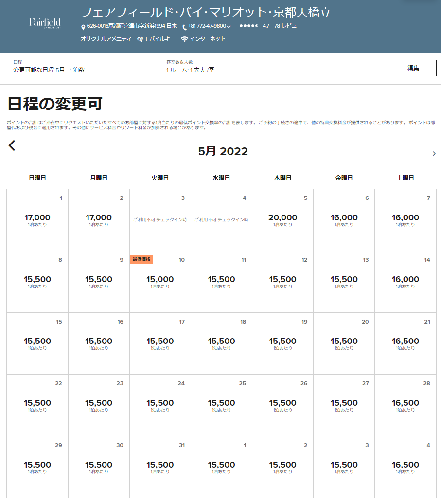Open the 78 レビュー reviews link
The image size is (441, 504).
coord(288,26)
